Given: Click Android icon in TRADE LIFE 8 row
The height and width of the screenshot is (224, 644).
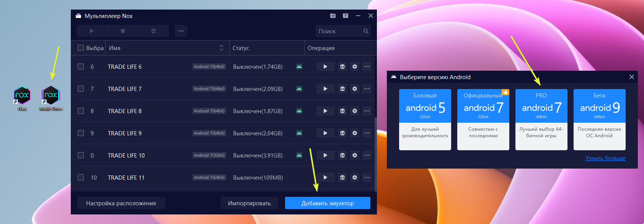Looking at the screenshot, I should click(299, 111).
